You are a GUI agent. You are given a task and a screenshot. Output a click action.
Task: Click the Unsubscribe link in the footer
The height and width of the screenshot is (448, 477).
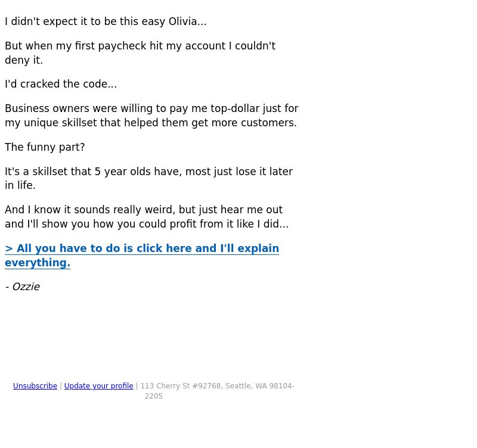[x=35, y=386]
